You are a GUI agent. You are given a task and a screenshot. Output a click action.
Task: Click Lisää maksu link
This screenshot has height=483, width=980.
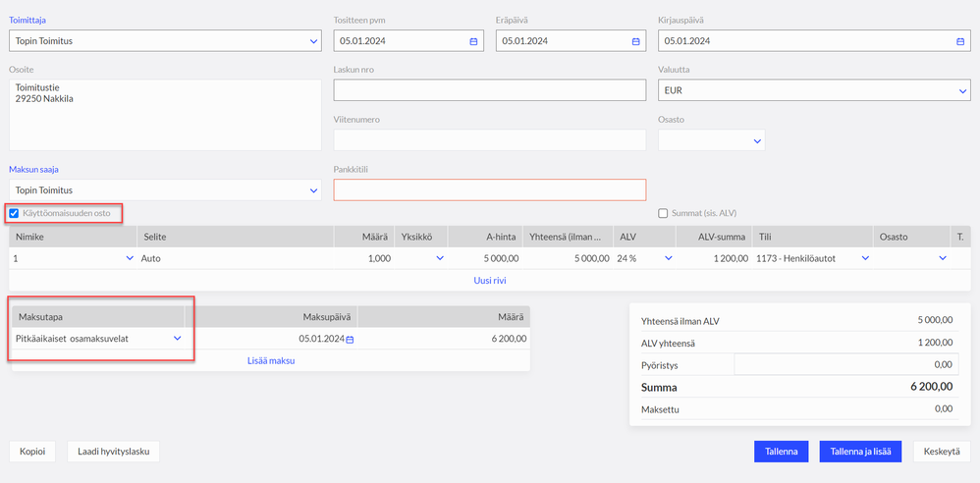point(270,360)
